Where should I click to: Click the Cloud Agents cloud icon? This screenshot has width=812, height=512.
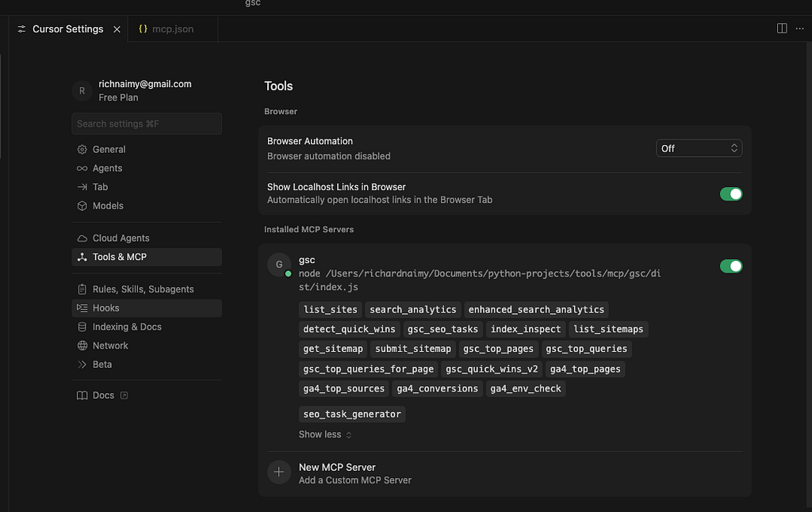coord(82,238)
